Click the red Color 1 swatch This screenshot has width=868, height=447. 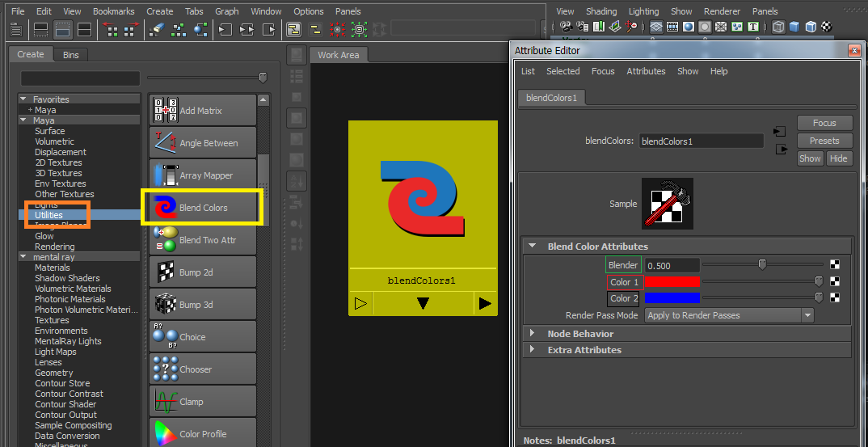671,282
